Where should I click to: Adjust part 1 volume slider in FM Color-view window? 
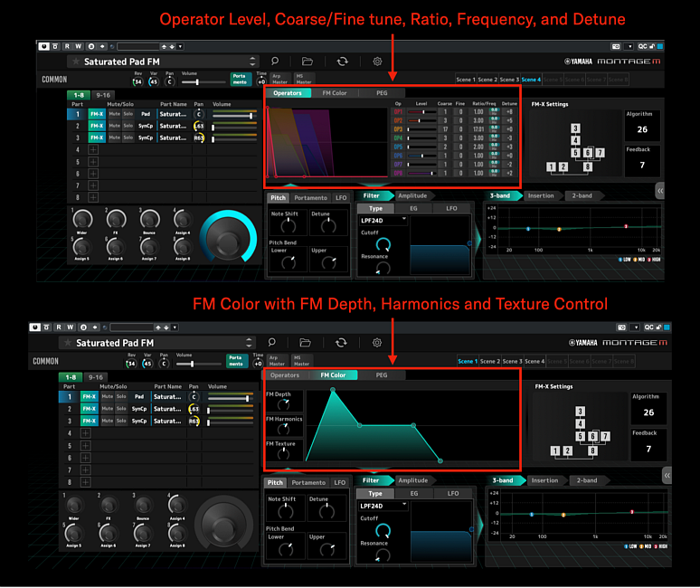pos(231,397)
